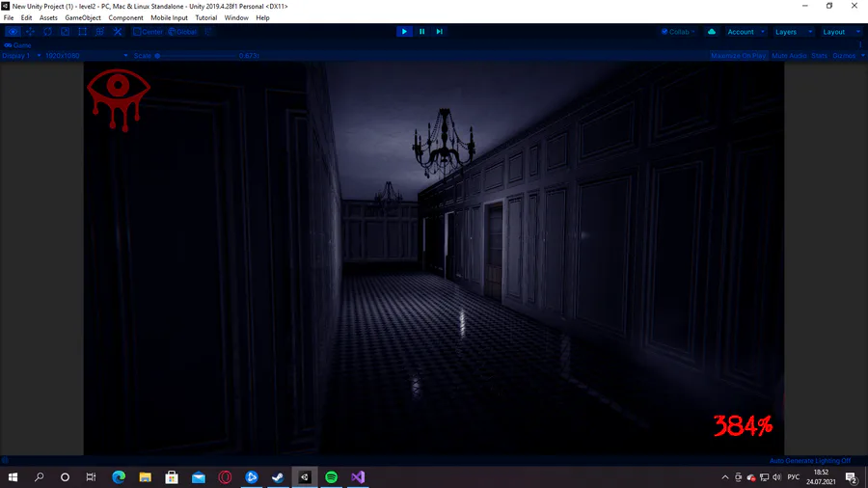
Task: Toggle Maximize On Play
Action: pos(738,55)
